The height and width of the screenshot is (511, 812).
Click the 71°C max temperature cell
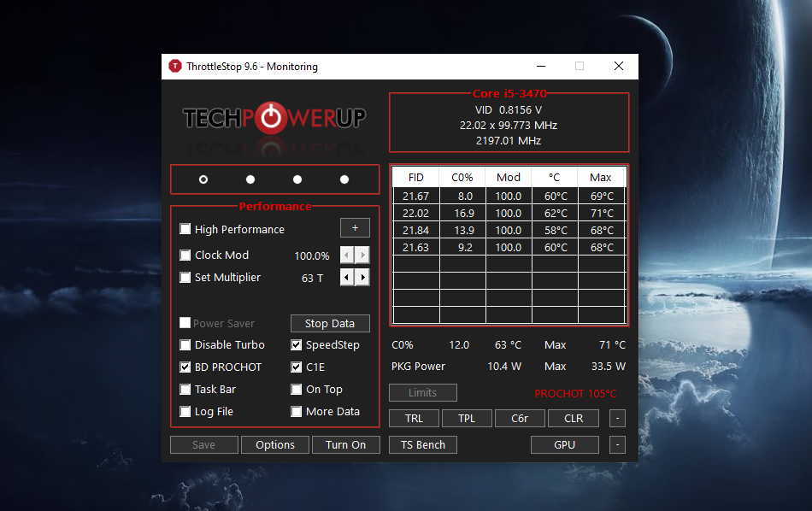[602, 214]
